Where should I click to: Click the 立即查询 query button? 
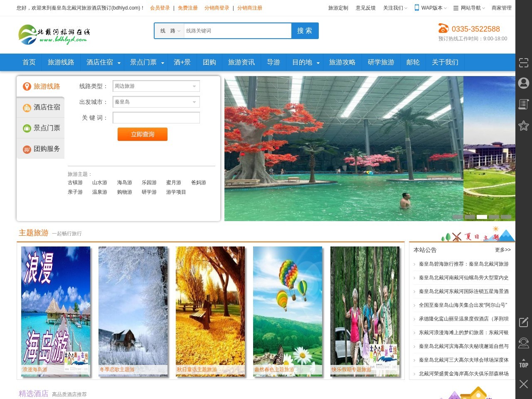(142, 134)
